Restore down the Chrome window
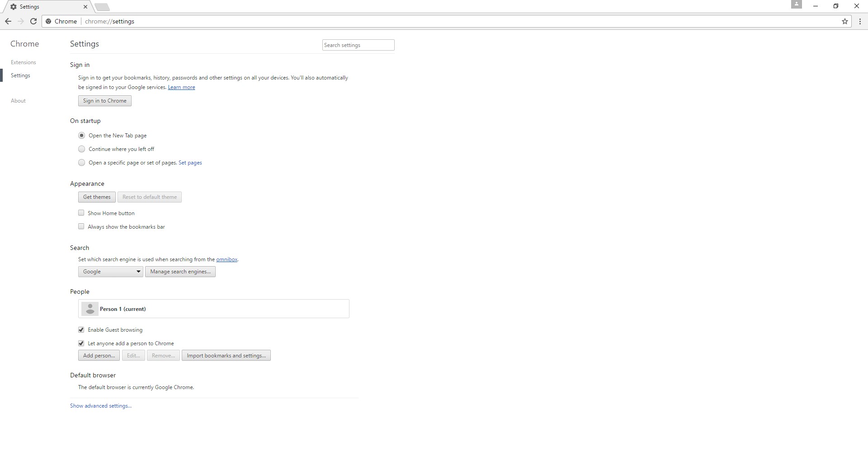This screenshot has height=470, width=868. [x=836, y=6]
